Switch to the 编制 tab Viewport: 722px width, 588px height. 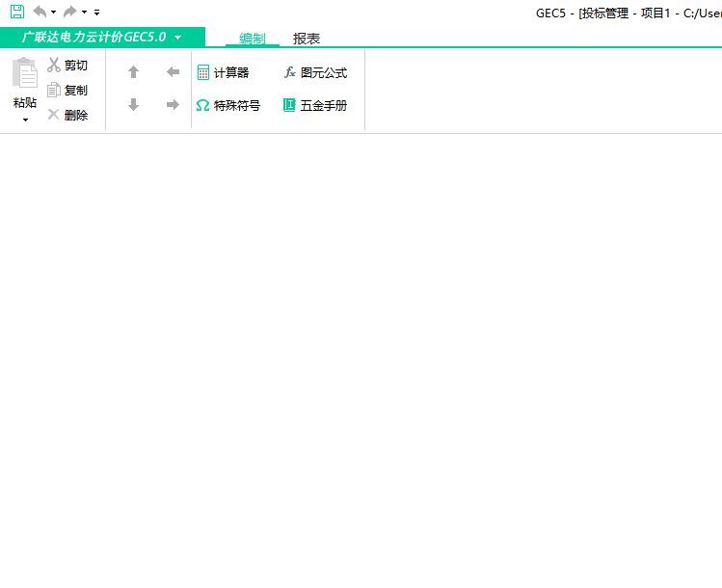[253, 39]
